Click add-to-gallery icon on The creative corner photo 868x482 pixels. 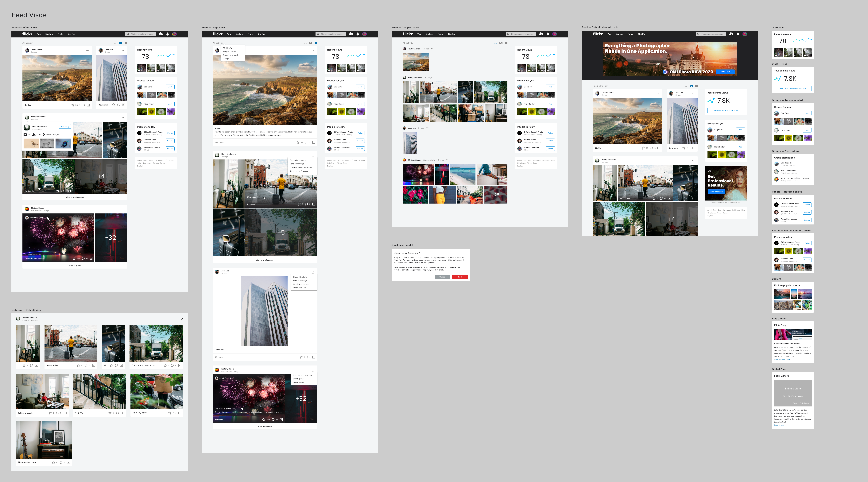pos(68,462)
